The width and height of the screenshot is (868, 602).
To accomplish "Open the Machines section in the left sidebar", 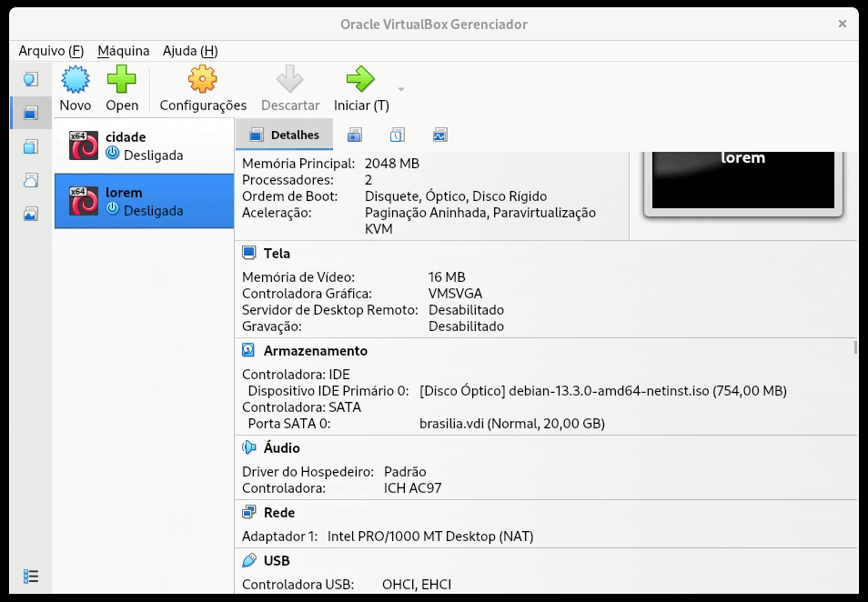I will [30, 114].
